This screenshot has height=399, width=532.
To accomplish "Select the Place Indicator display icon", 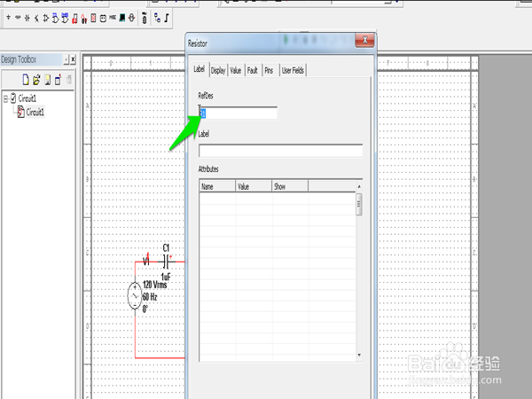I will point(93,18).
